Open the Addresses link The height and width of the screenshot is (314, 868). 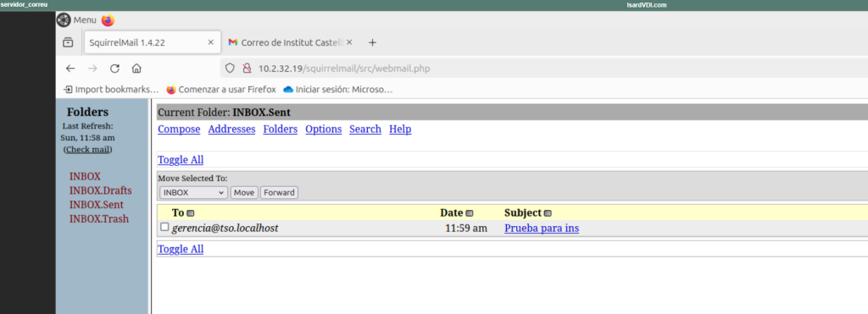(x=231, y=129)
